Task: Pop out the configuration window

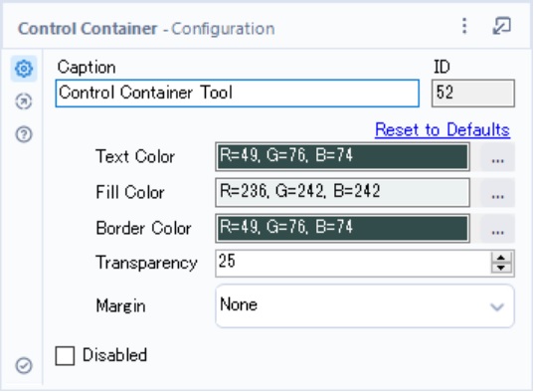Action: [x=501, y=26]
